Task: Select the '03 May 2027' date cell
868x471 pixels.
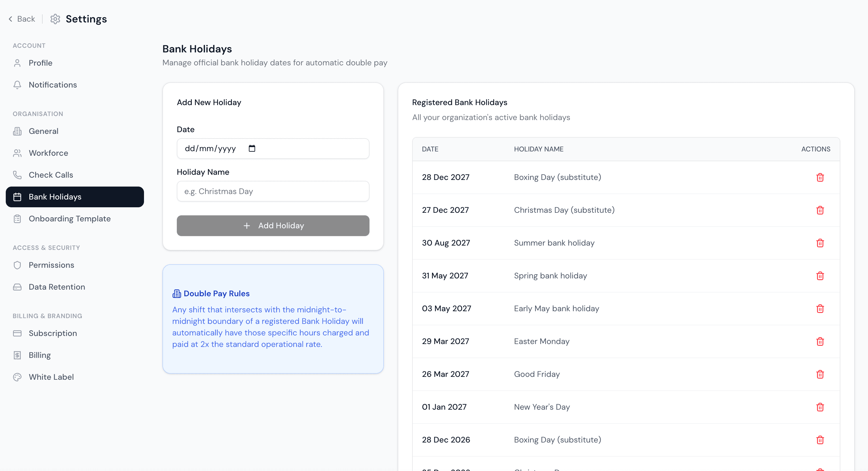Action: (446, 309)
